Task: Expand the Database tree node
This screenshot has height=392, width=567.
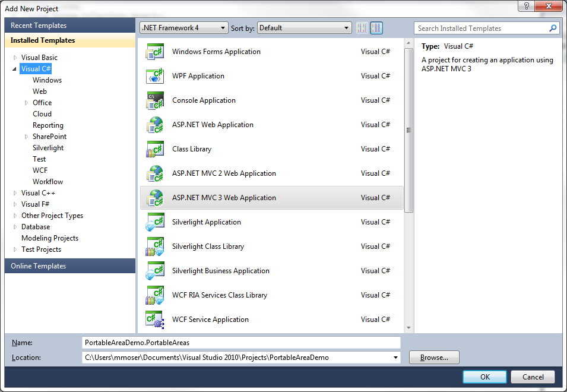Action: (15, 227)
